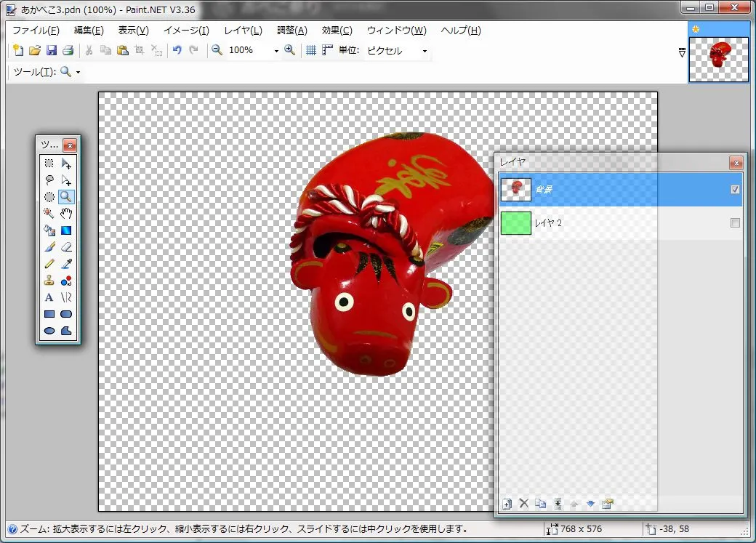
Task: Enable visibility of レイヤ 2
Action: pyautogui.click(x=735, y=223)
